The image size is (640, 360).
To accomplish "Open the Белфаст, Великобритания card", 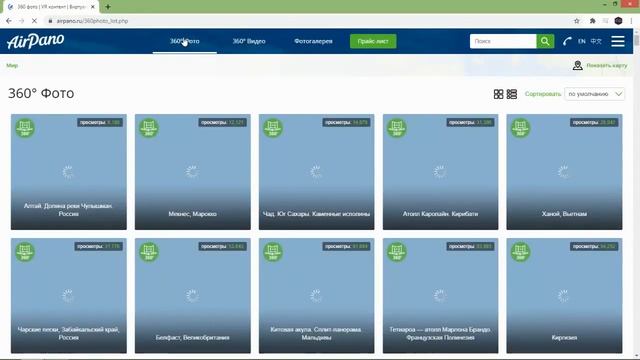I will tap(193, 296).
